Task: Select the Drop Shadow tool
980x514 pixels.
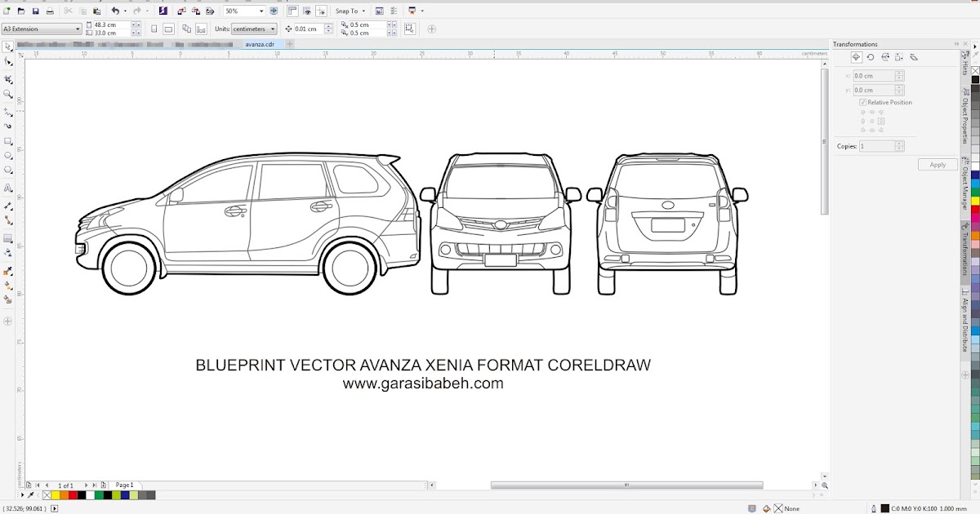Action: [8, 238]
